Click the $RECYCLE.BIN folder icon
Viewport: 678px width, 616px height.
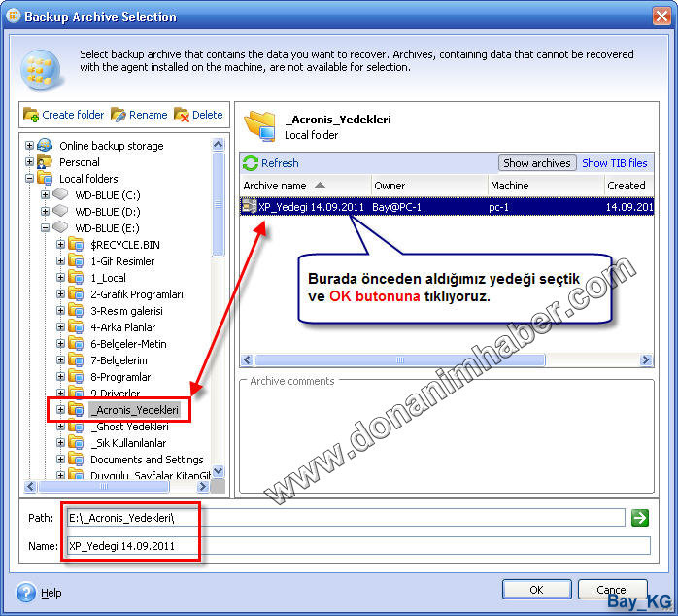76,245
